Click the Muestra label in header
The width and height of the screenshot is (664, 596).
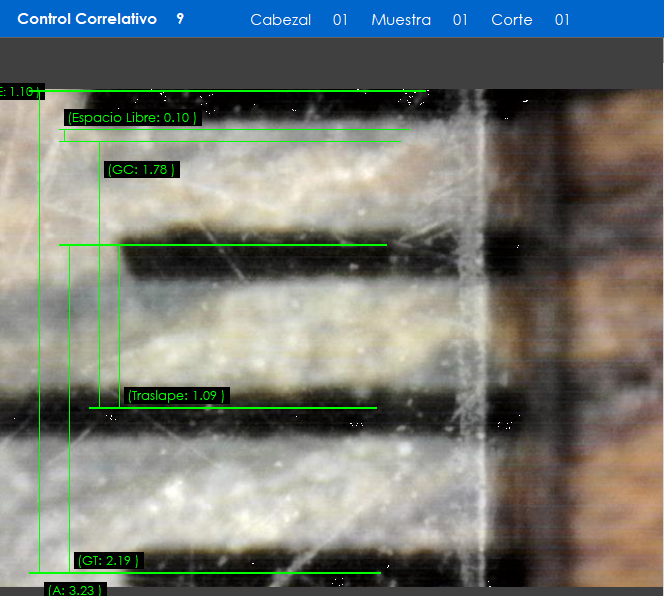[x=401, y=20]
